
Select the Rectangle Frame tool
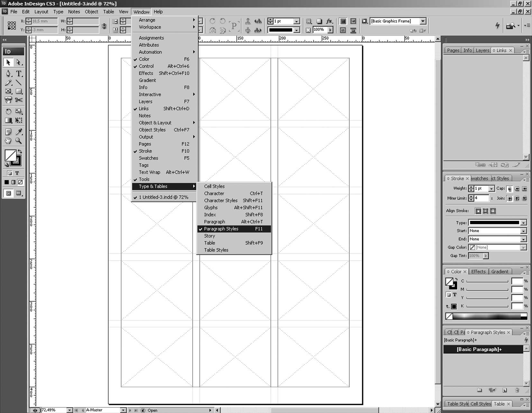tap(8, 91)
